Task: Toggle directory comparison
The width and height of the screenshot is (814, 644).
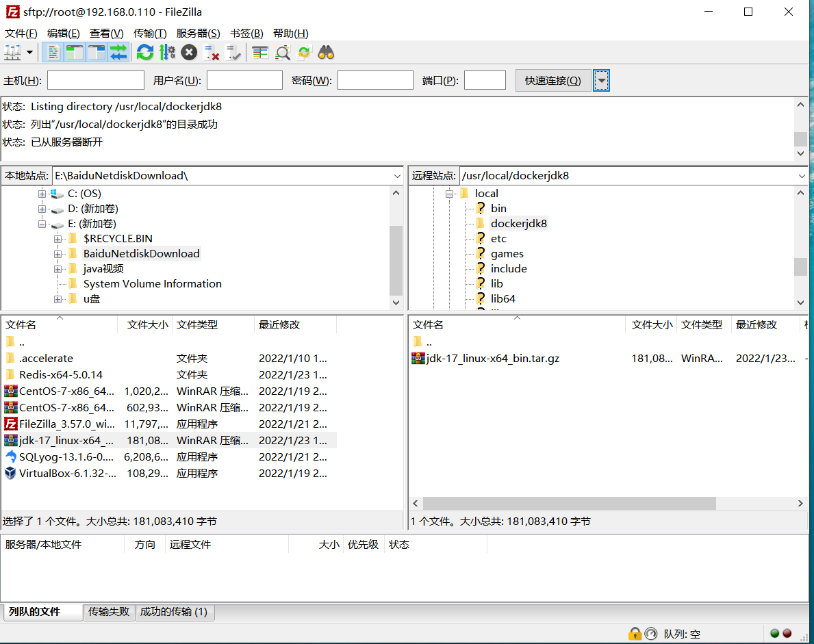Action: 283,53
